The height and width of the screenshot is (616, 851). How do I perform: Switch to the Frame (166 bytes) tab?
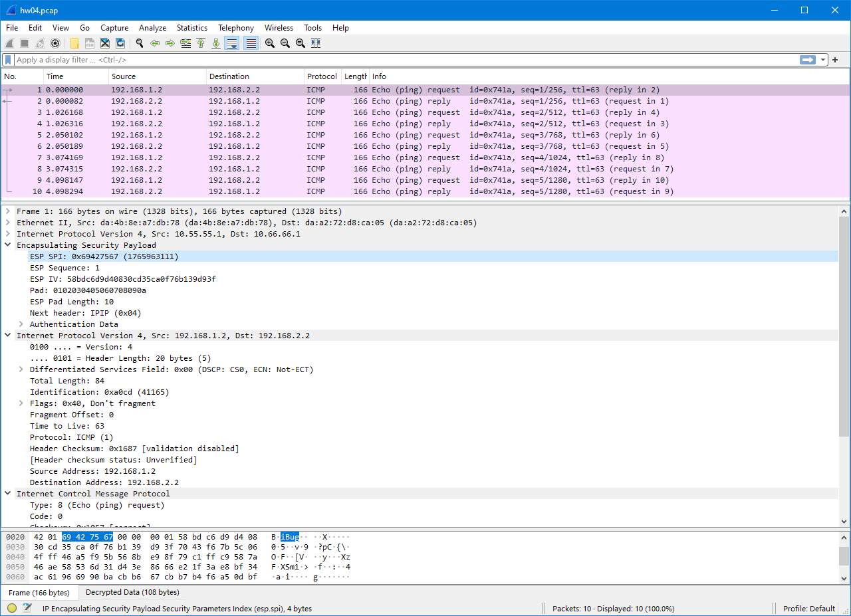(x=39, y=593)
